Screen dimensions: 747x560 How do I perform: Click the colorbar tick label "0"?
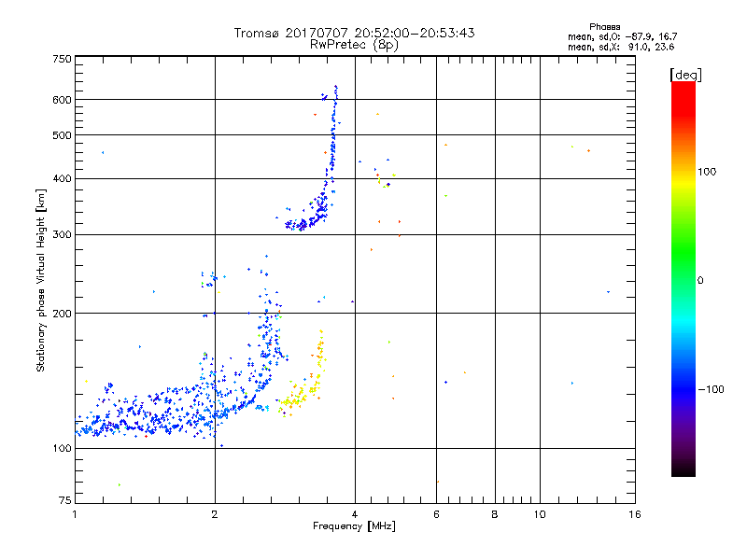pyautogui.click(x=700, y=281)
